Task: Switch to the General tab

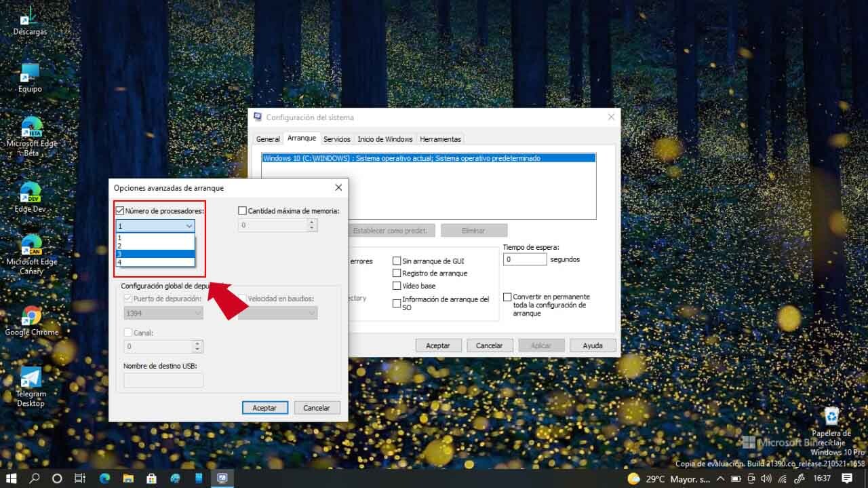Action: click(268, 139)
